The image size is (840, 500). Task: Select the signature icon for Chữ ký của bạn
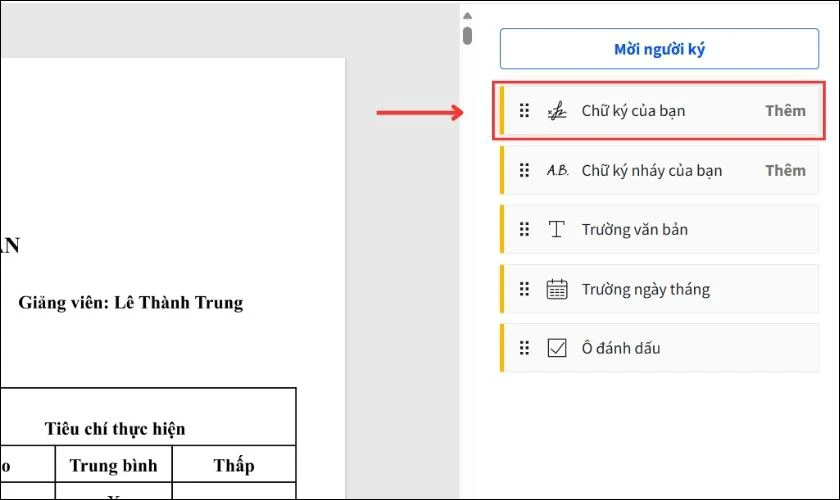557,111
